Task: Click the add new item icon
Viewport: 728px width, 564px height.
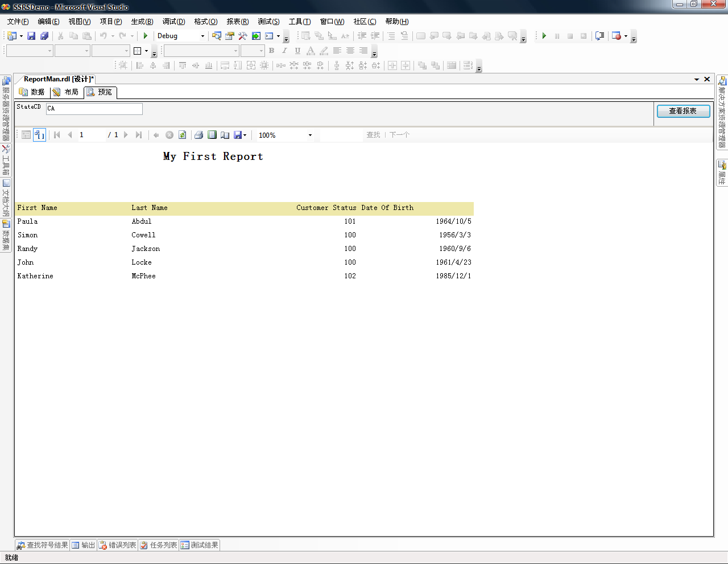Action: pyautogui.click(x=11, y=36)
